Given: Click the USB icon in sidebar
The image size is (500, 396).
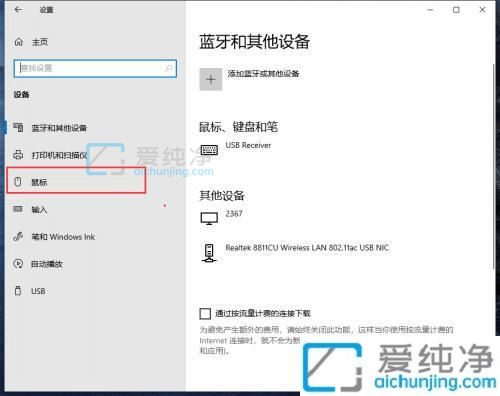Looking at the screenshot, I should (x=18, y=291).
